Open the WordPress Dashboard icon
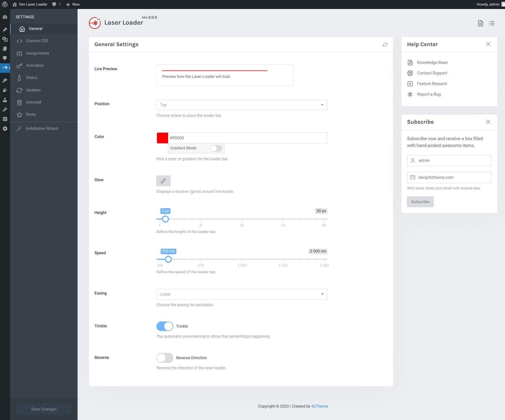505x420 pixels. coord(5,17)
